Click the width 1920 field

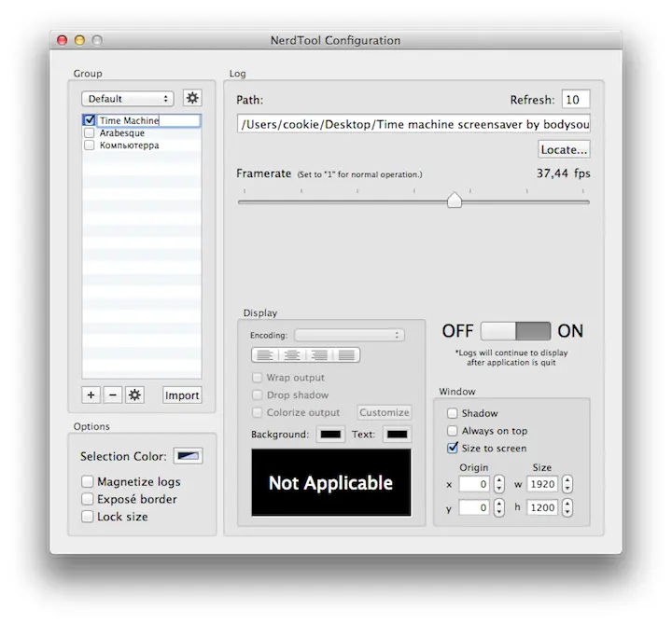click(x=542, y=484)
